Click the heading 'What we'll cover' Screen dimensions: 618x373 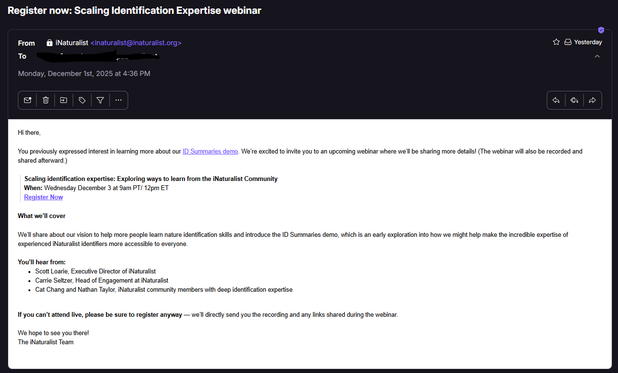click(x=41, y=216)
